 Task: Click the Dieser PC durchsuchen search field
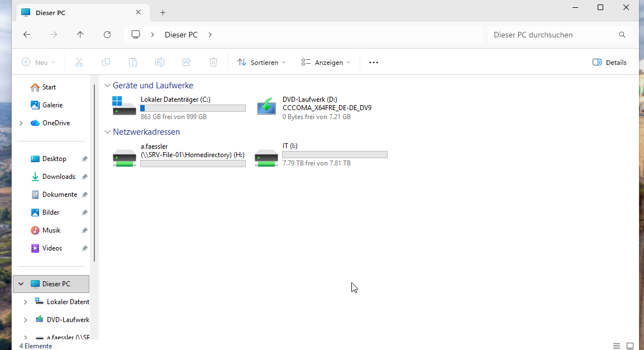pyautogui.click(x=553, y=35)
